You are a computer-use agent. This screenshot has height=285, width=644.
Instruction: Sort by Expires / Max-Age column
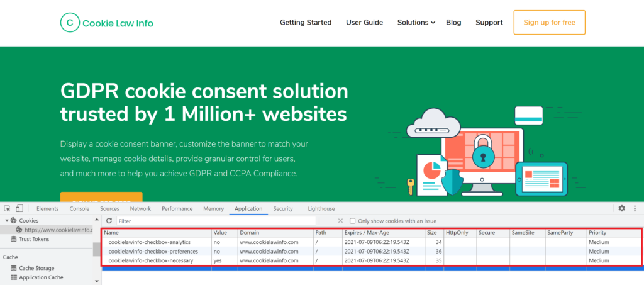click(x=384, y=233)
